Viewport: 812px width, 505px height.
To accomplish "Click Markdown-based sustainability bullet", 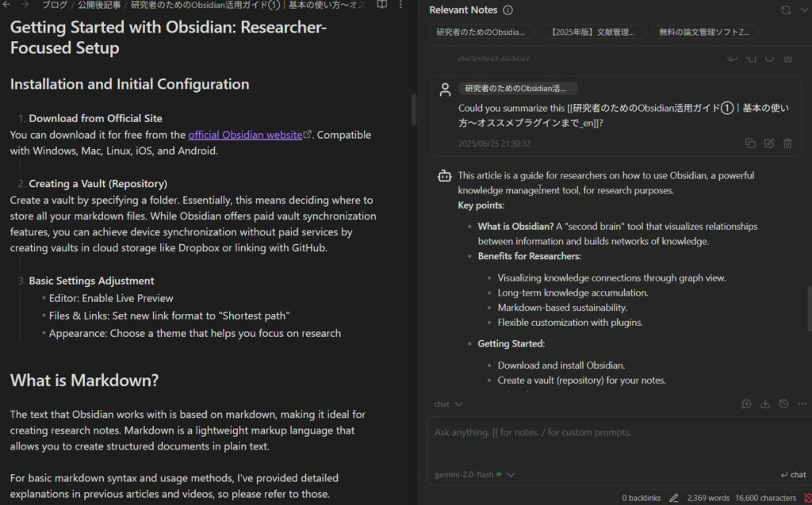I will coord(562,307).
